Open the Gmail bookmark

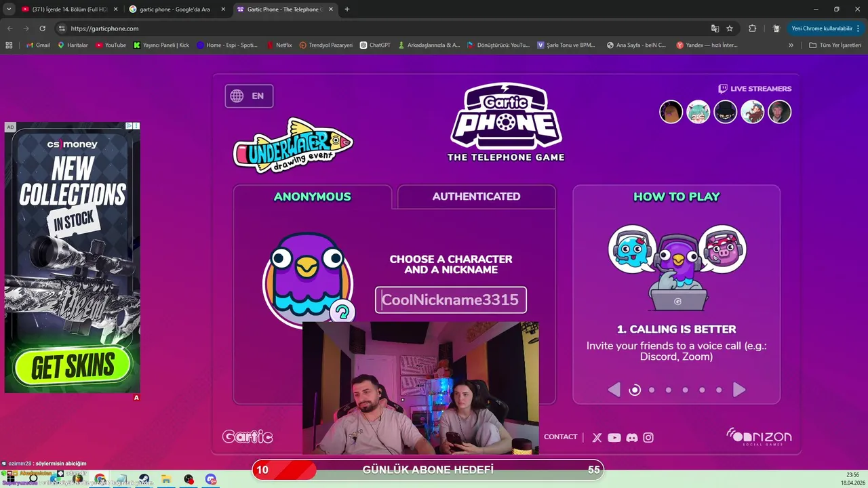pos(38,45)
